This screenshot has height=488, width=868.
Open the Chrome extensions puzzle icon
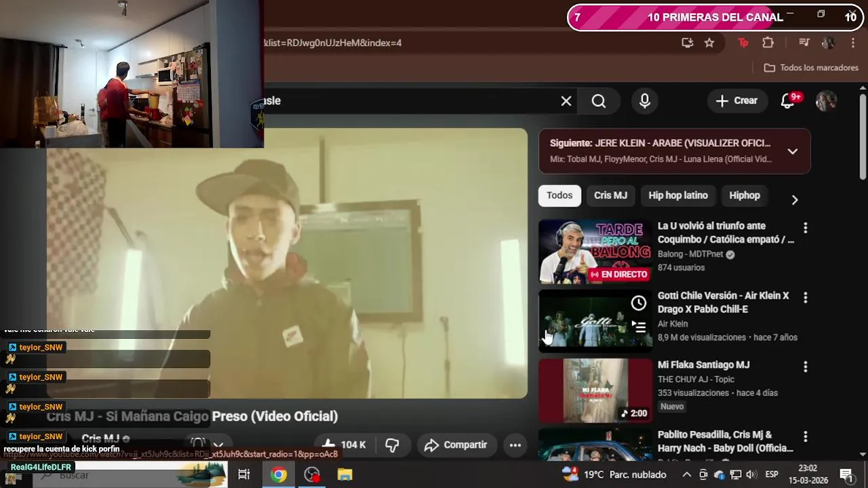click(768, 43)
